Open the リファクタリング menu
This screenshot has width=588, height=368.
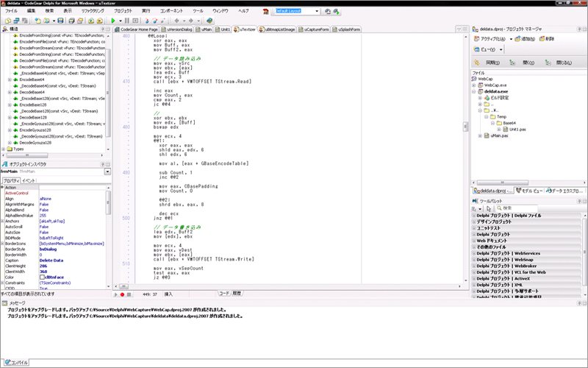[93, 11]
